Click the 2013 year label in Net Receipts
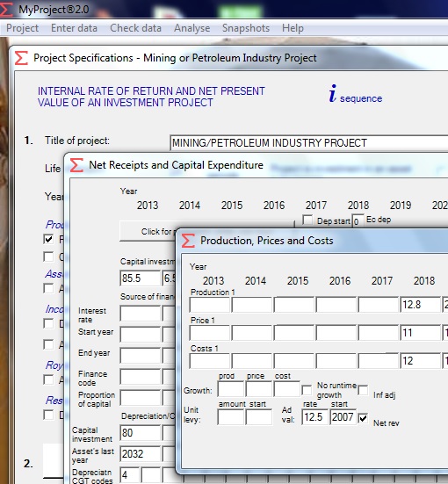 click(x=148, y=206)
